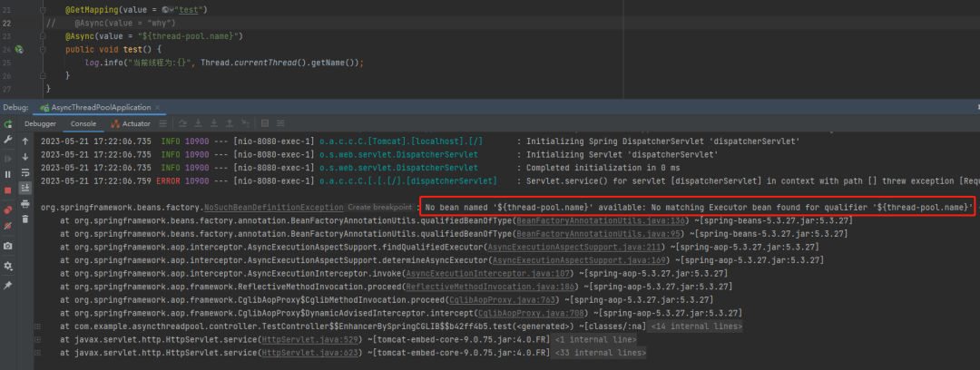
Task: Click Trace Current Stream Chain icon
Action: (x=280, y=123)
